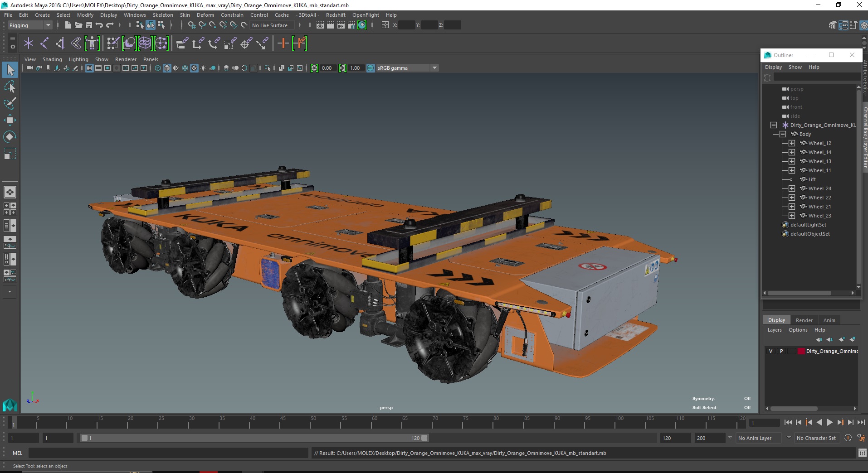Click the Redo arrow icon
Screen dimensions: 868x473
click(x=110, y=25)
